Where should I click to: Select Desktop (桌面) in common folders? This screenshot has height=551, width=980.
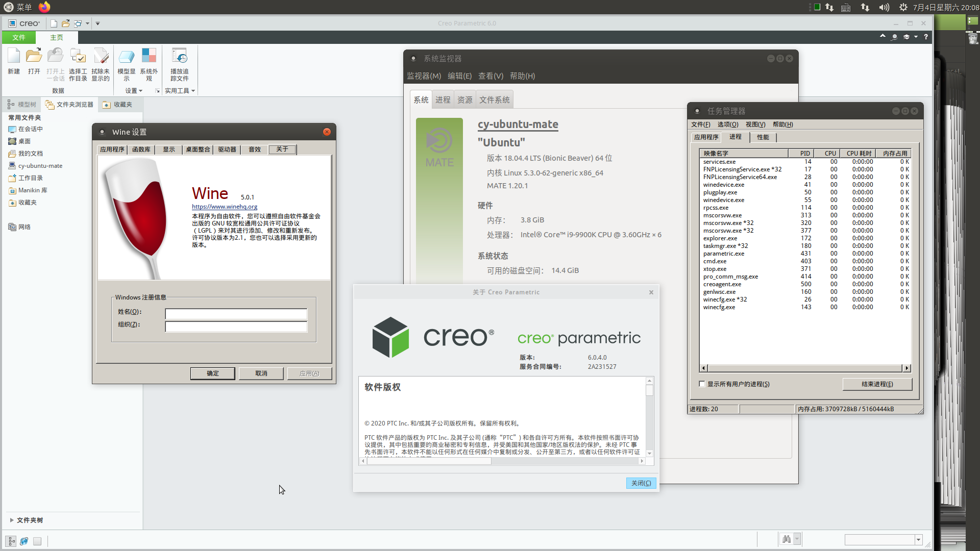coord(24,141)
